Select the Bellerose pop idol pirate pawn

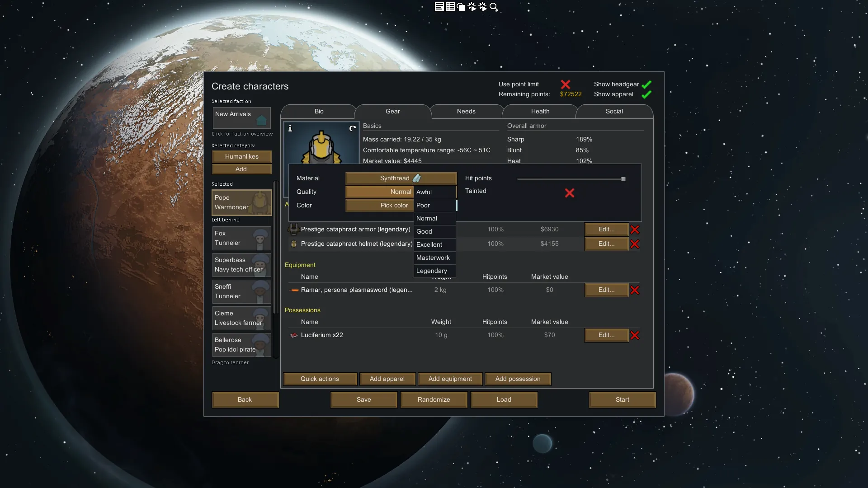pyautogui.click(x=241, y=345)
